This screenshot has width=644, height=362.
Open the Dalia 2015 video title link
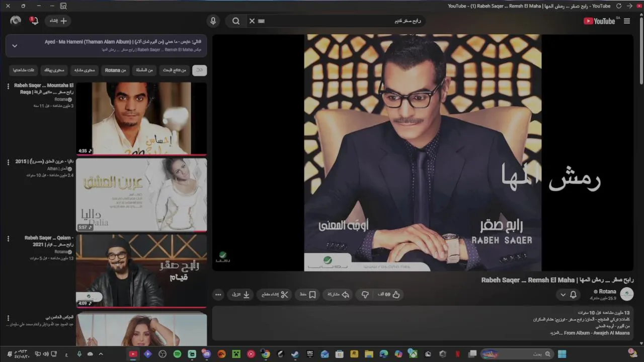tap(44, 162)
